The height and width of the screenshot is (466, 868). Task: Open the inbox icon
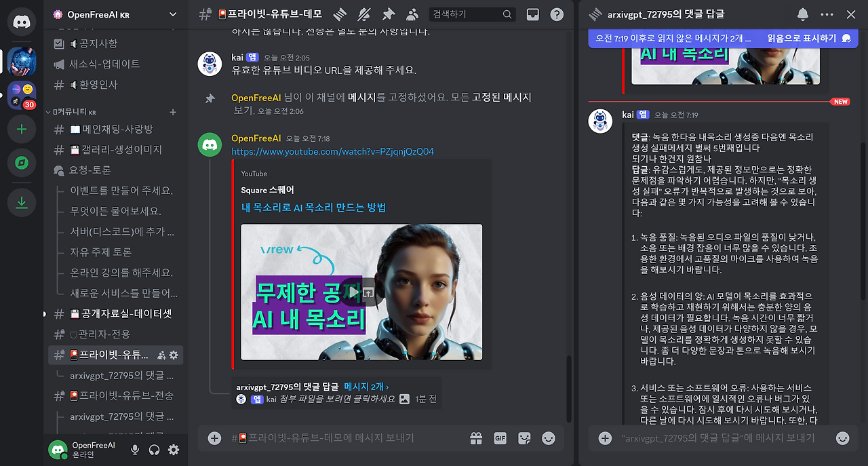[533, 14]
